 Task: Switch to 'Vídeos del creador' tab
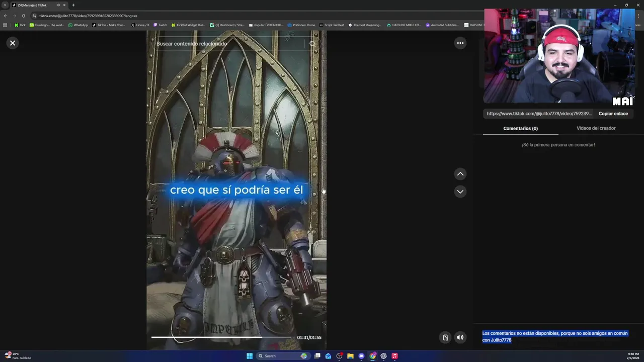point(596,128)
